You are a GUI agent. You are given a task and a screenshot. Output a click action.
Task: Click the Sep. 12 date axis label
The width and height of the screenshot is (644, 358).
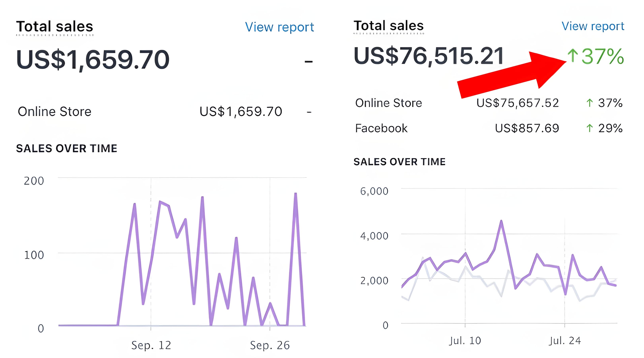(x=151, y=345)
